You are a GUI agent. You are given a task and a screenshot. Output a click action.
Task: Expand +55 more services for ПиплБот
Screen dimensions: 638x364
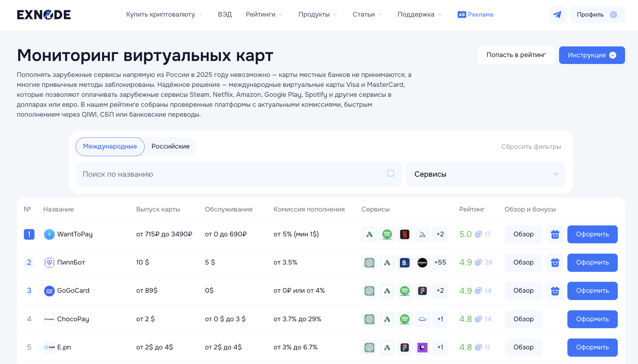pyautogui.click(x=440, y=263)
